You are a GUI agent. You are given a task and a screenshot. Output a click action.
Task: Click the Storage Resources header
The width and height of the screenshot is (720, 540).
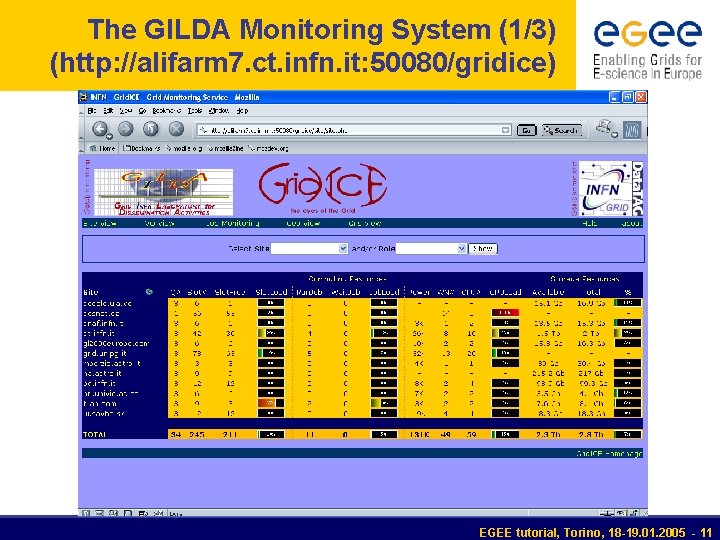pos(585,279)
